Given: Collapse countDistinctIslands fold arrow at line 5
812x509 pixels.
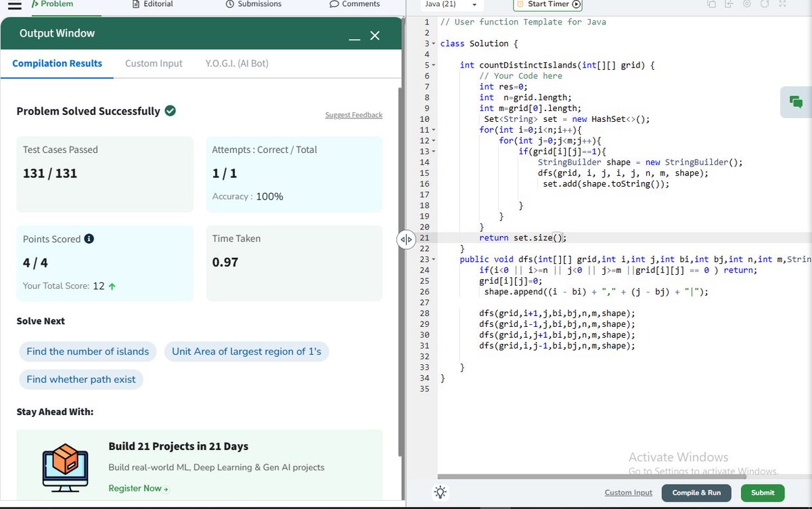Looking at the screenshot, I should click(x=434, y=66).
